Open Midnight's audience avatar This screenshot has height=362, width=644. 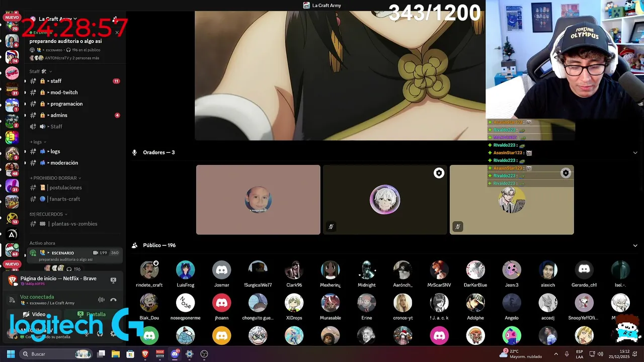pos(366,270)
